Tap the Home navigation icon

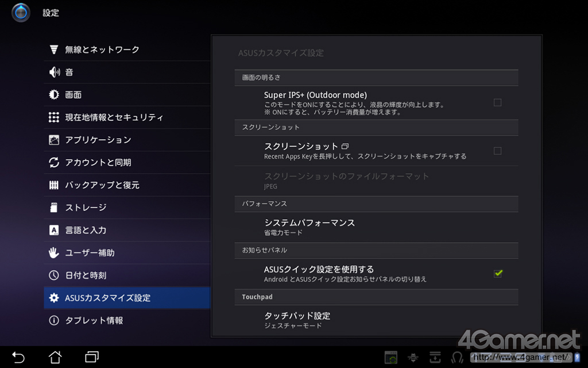55,356
